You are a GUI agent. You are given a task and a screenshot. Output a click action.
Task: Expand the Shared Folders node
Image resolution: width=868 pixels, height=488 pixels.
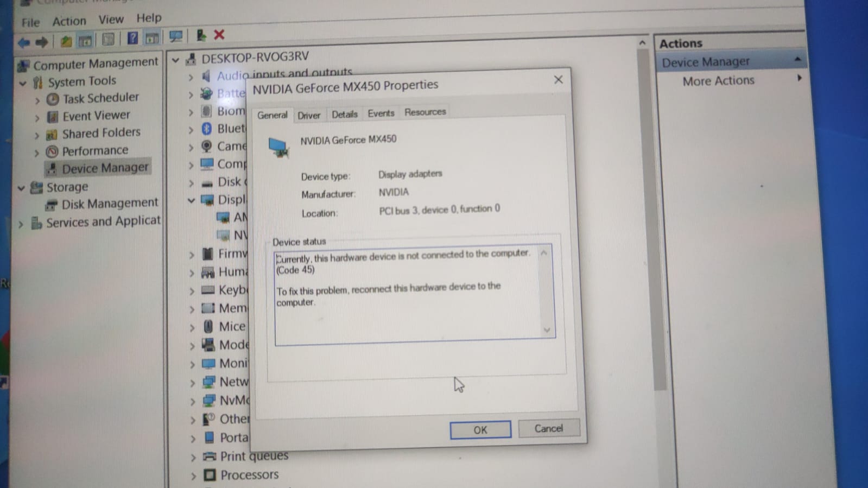point(36,135)
